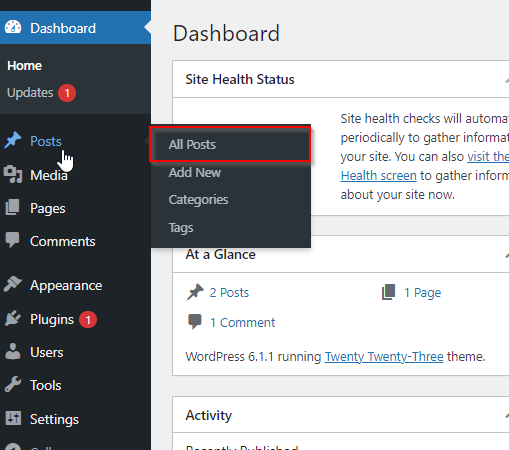Viewport: 509px width, 450px height.
Task: Open Tags from Posts flyout
Action: coord(181,228)
